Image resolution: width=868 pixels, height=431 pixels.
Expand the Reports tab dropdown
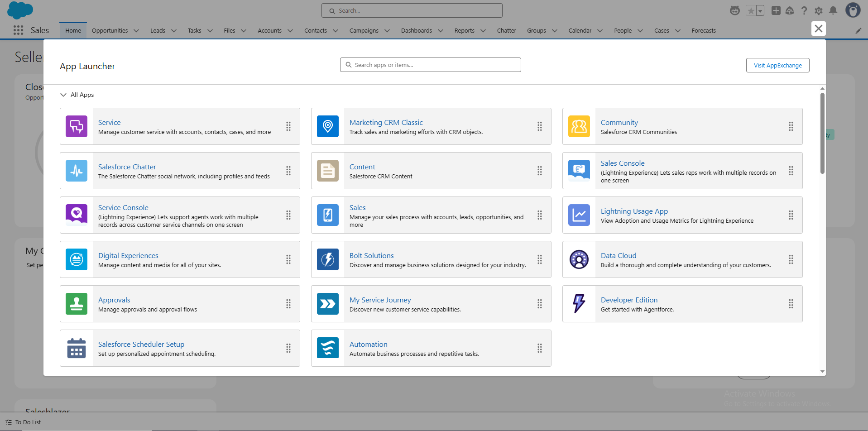pyautogui.click(x=483, y=31)
